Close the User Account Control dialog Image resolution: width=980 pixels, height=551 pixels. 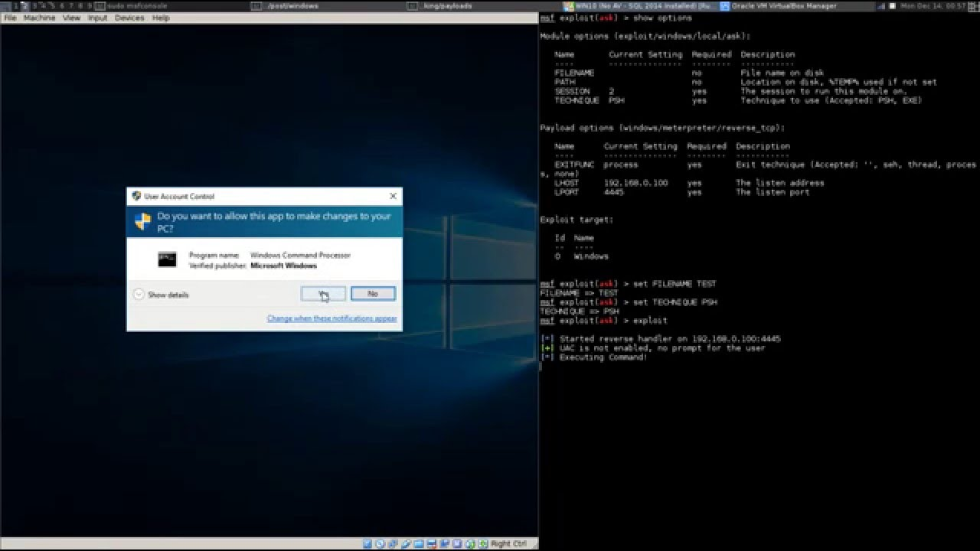tap(393, 196)
